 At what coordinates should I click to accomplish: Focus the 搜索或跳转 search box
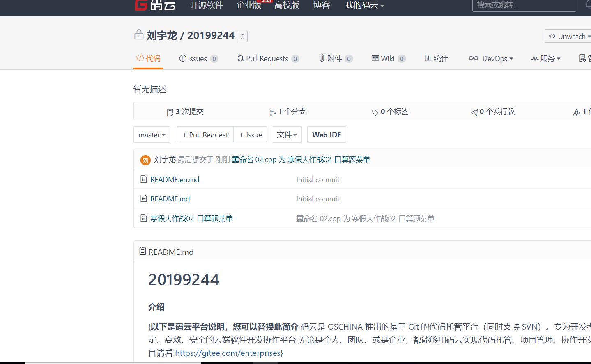click(524, 5)
